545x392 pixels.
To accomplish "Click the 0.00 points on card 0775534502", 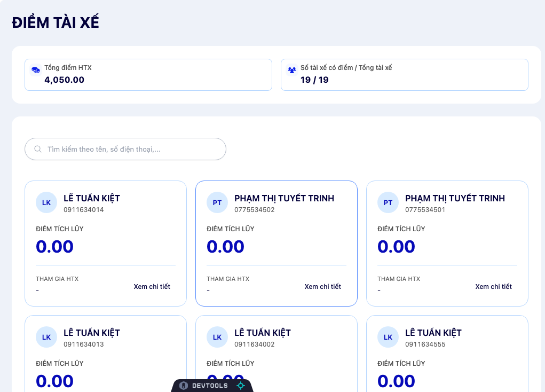I will 226,247.
